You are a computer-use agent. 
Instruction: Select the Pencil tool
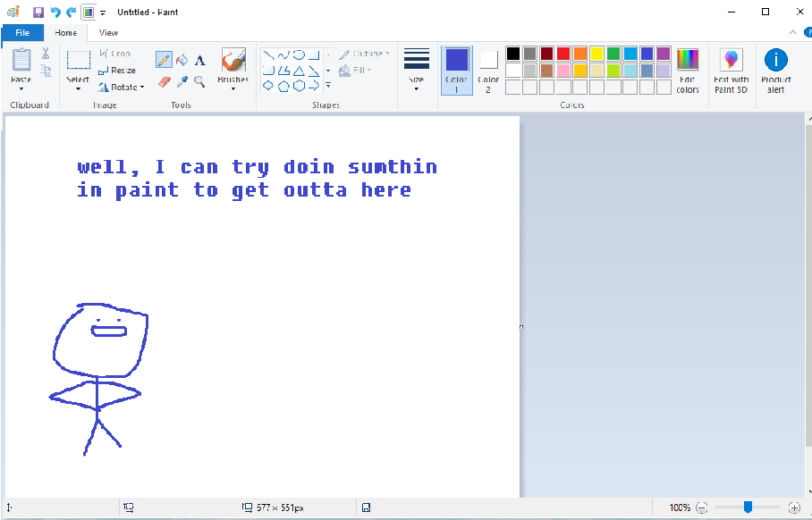point(164,60)
